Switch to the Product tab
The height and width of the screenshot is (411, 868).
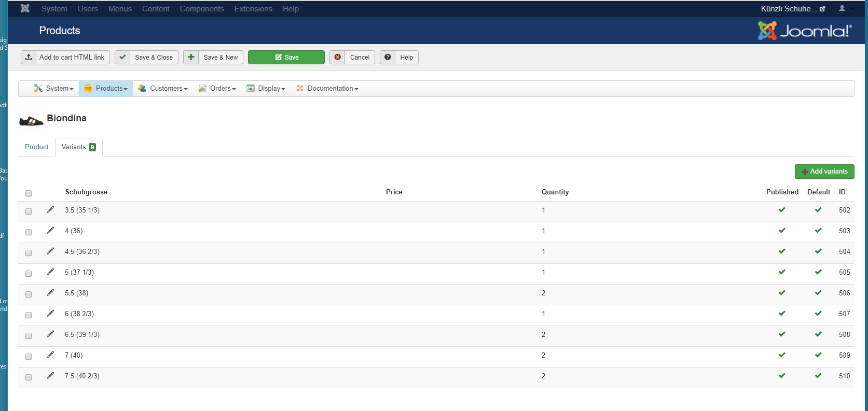point(37,147)
